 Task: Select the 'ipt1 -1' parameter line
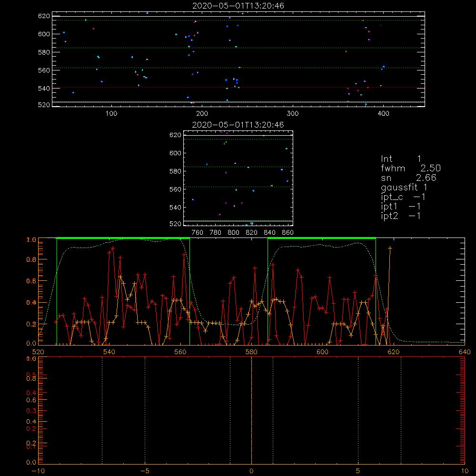(x=401, y=207)
